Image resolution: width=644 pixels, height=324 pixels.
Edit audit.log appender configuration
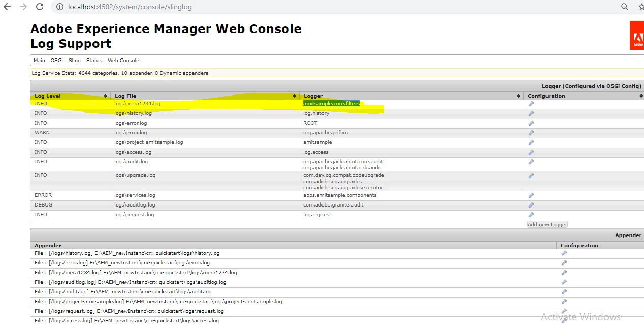pos(564,292)
